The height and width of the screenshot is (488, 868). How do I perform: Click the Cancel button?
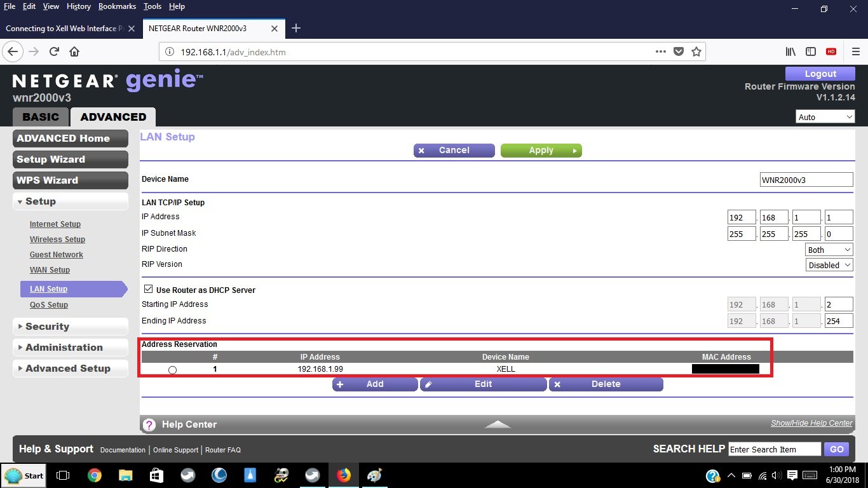(x=454, y=151)
